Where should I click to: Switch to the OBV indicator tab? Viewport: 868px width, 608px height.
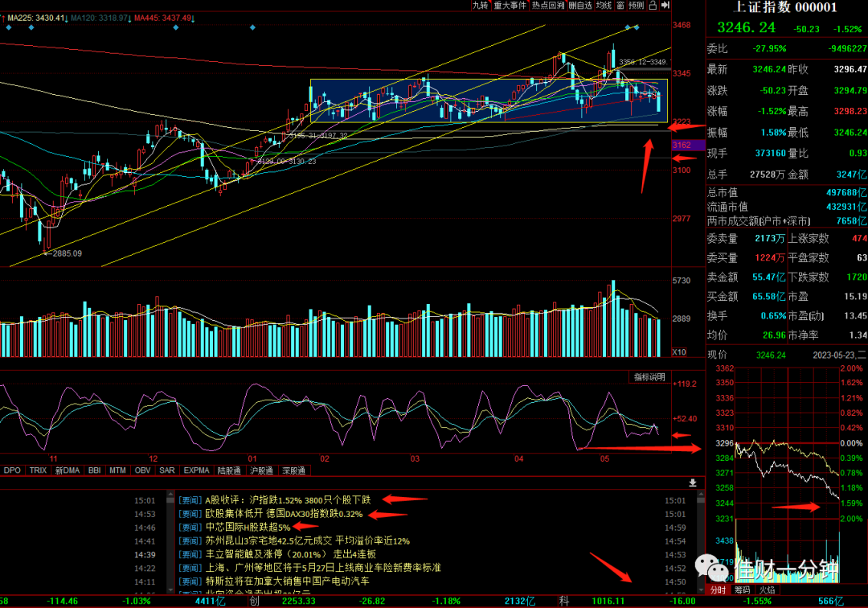pyautogui.click(x=142, y=470)
